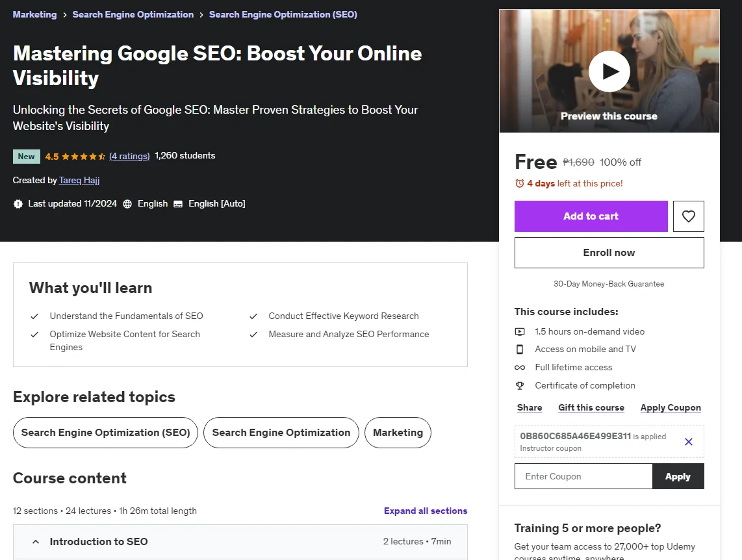The width and height of the screenshot is (742, 560).
Task: Play the course preview video
Action: (x=609, y=71)
